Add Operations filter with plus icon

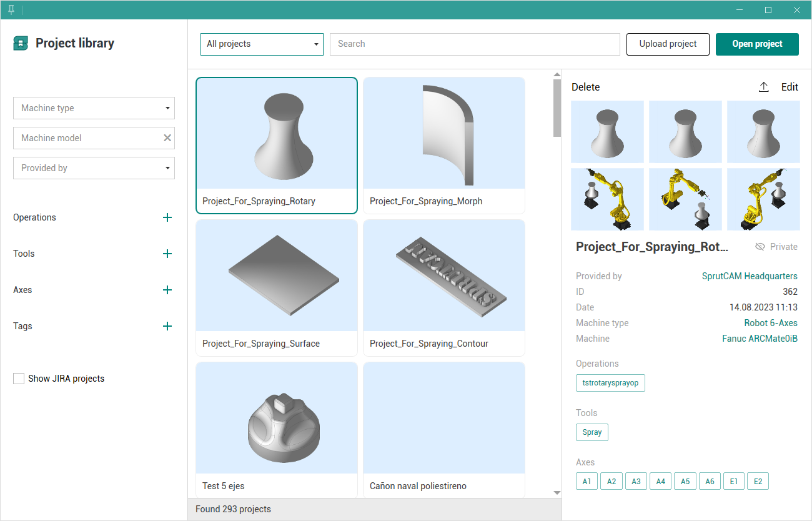167,217
